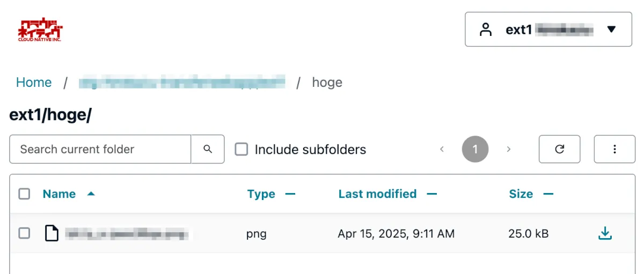Refresh the current folder listing
Screen dimensions: 644x274
coord(559,149)
